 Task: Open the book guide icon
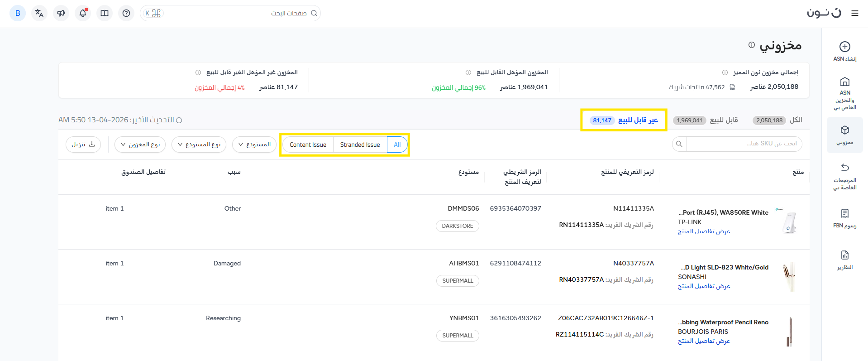tap(105, 13)
